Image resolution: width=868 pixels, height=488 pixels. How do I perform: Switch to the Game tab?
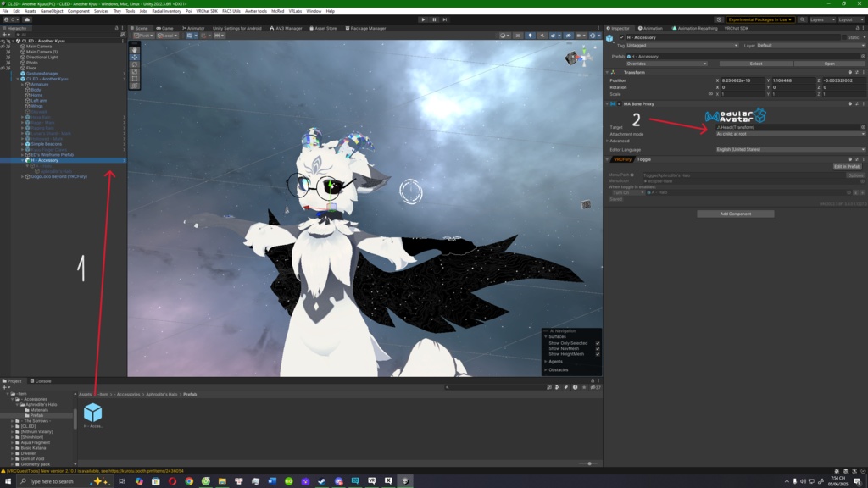pyautogui.click(x=165, y=28)
